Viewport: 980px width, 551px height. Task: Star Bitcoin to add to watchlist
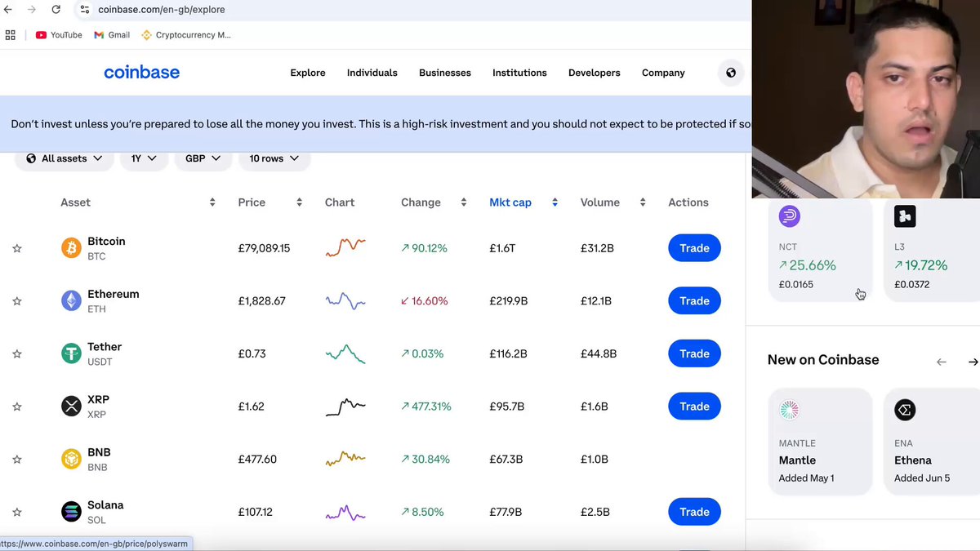tap(17, 248)
